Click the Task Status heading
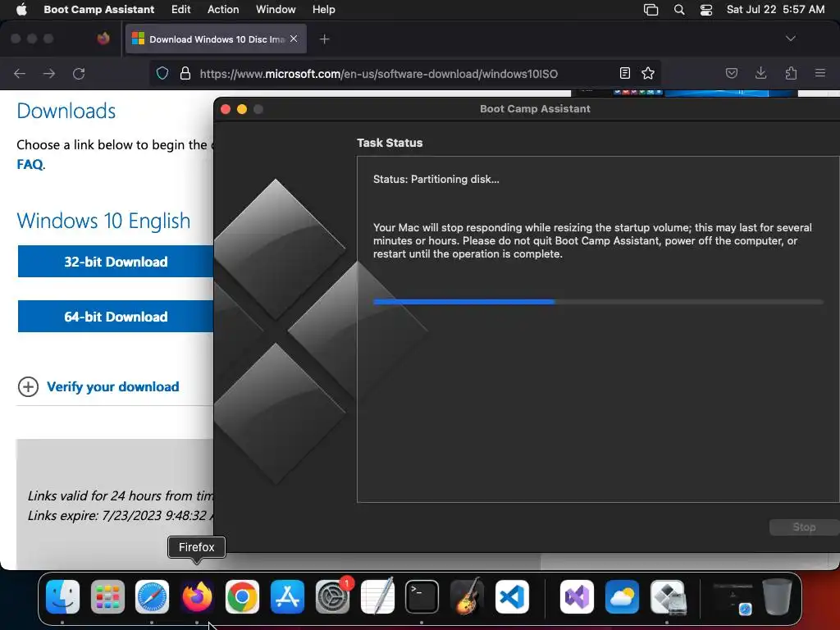 (x=390, y=143)
